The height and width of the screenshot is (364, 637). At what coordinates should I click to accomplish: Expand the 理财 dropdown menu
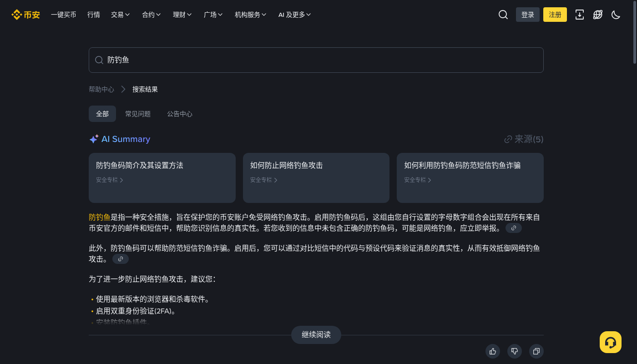click(x=182, y=15)
